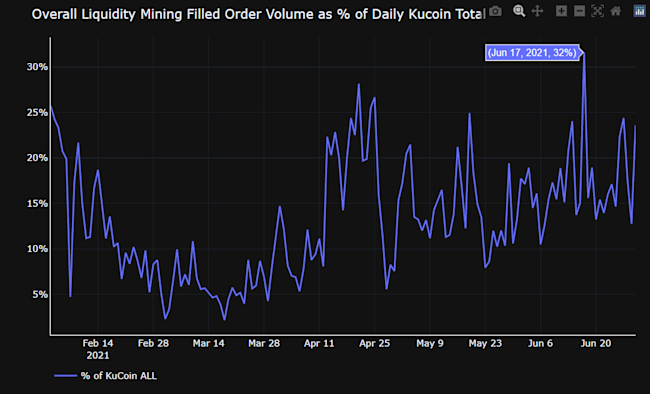Open the Plotly logo bar-chart icon
The height and width of the screenshot is (394, 650).
click(640, 11)
